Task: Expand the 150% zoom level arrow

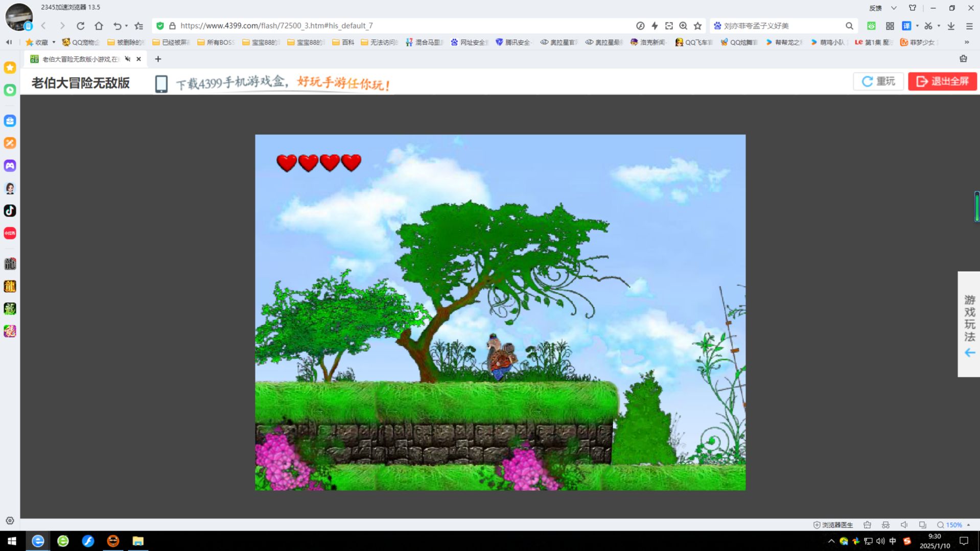Action: coord(968,525)
